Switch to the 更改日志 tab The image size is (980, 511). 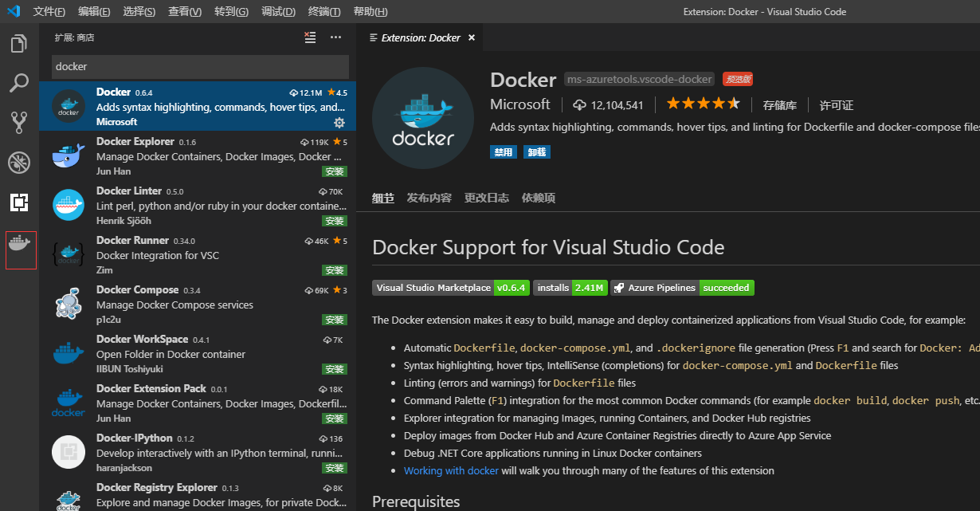486,198
